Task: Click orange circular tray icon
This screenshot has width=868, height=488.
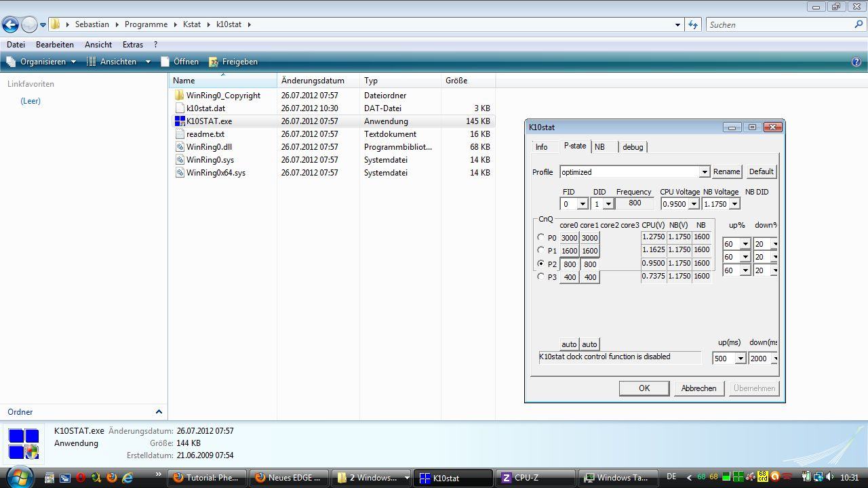Action: tap(775, 477)
